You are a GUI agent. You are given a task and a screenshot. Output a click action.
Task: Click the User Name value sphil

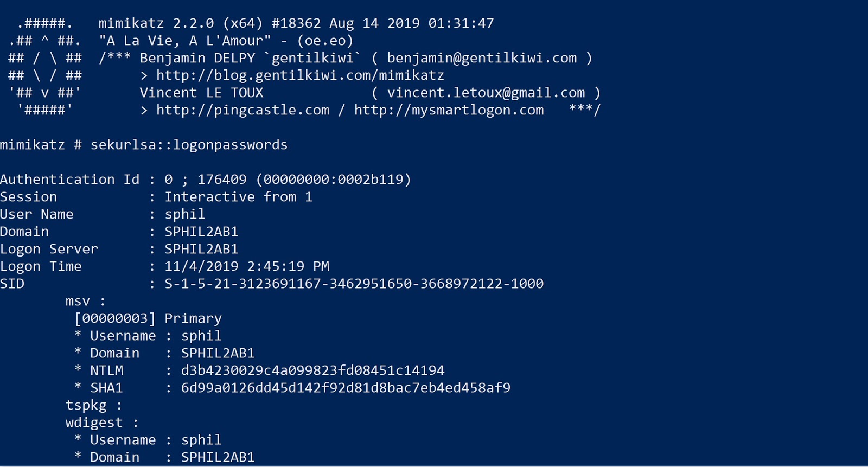(x=184, y=214)
